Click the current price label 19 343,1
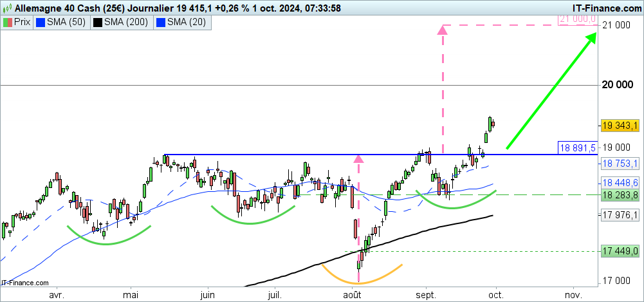The width and height of the screenshot is (644, 302). tap(620, 125)
